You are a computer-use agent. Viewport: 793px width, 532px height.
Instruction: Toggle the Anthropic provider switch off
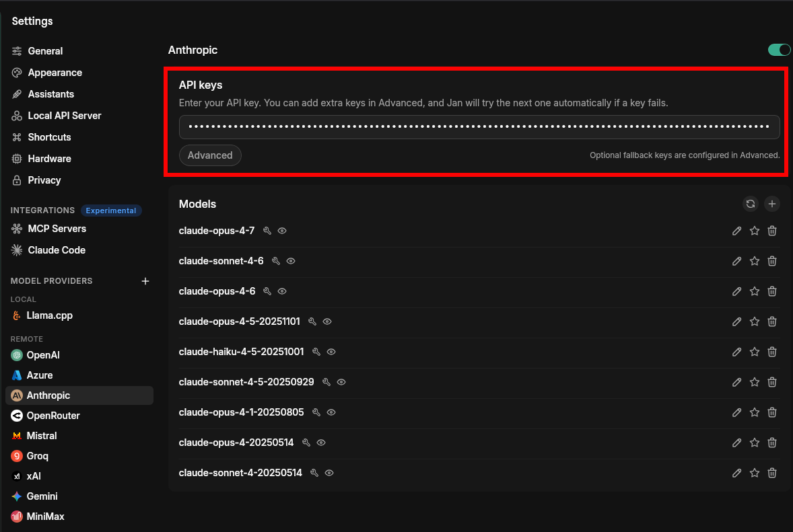[779, 50]
